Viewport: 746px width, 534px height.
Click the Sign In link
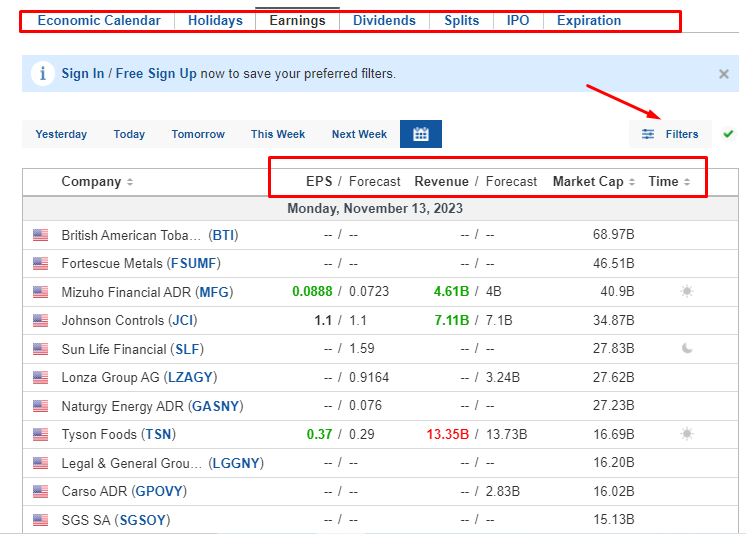83,73
